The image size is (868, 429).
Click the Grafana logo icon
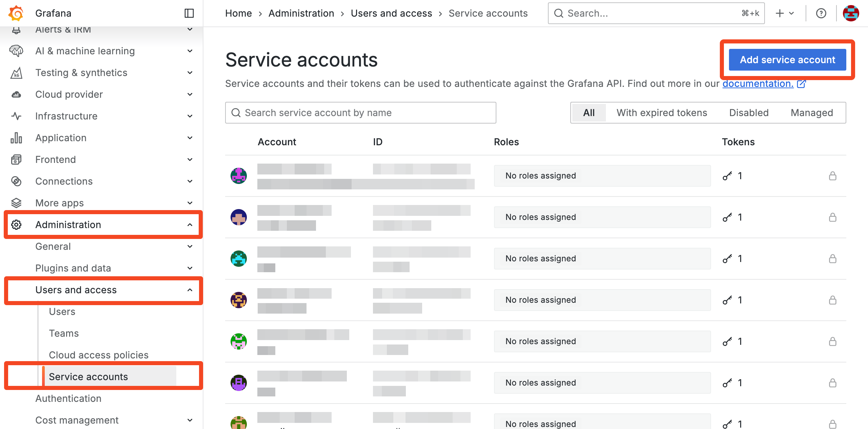click(x=16, y=13)
